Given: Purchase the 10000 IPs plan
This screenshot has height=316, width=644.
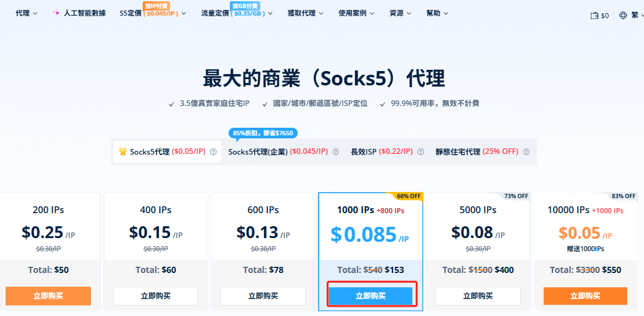Looking at the screenshot, I should click(x=585, y=296).
